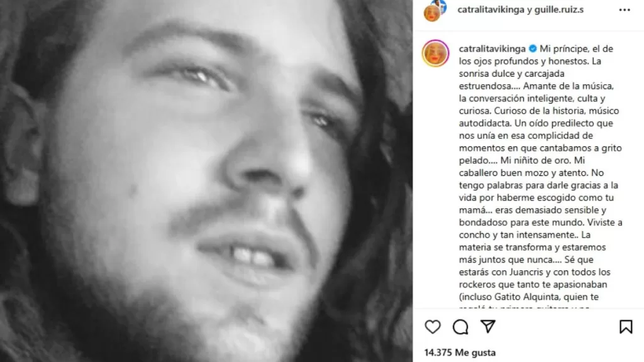
Task: Click the blue verified badge beside catralitavikinga
Action: click(533, 48)
